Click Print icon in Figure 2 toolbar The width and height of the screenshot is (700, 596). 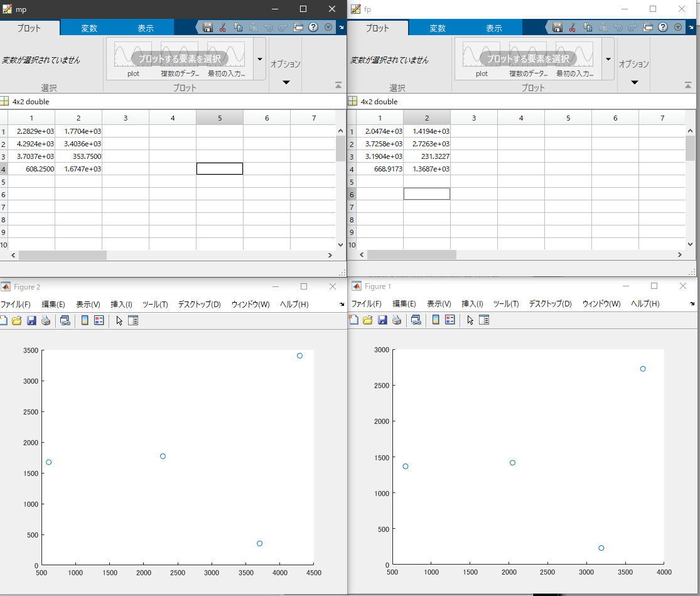(46, 320)
